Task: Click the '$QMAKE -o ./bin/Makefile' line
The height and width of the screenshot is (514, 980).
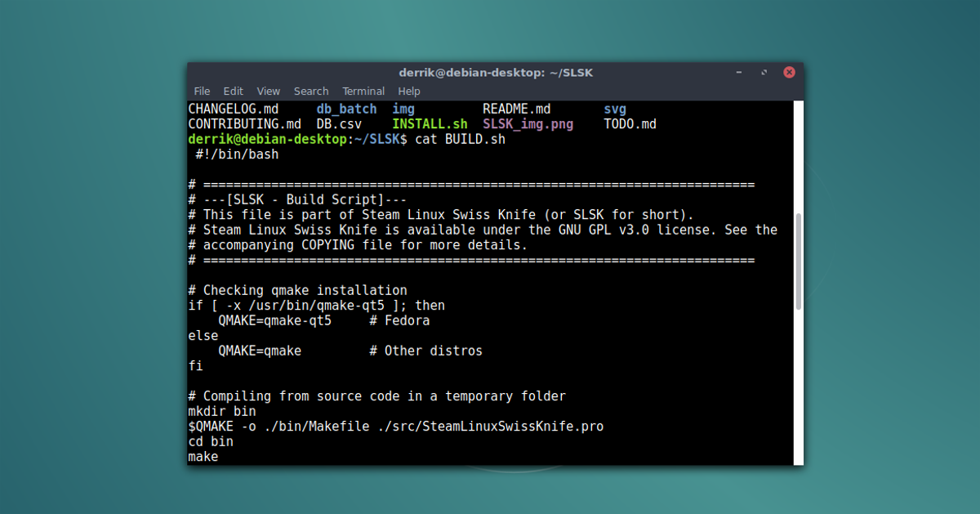Action: click(x=396, y=427)
